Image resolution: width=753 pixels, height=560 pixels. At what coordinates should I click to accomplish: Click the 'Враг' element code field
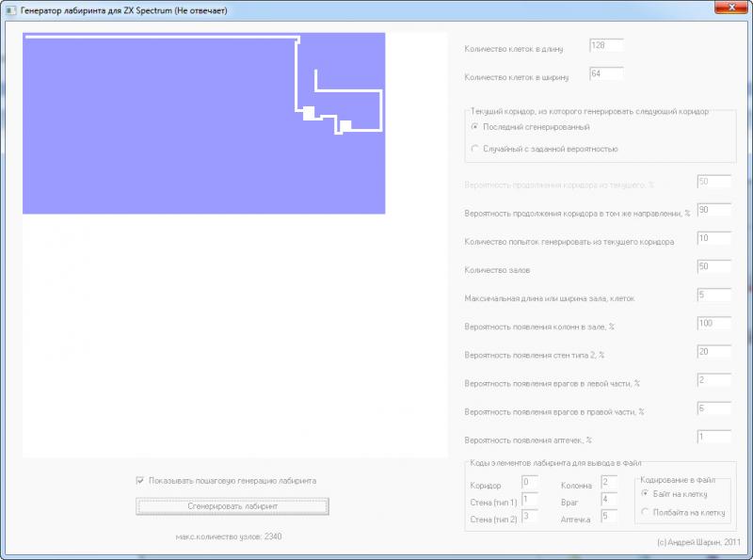607,499
